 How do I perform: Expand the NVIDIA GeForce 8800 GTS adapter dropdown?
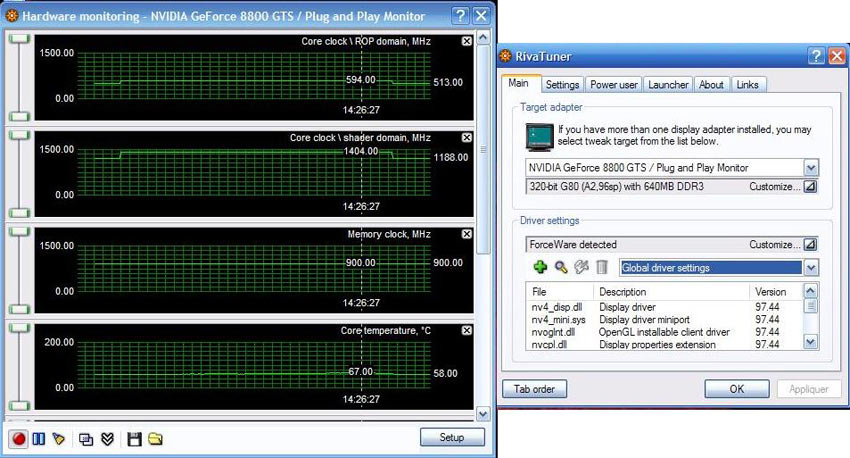[x=811, y=168]
